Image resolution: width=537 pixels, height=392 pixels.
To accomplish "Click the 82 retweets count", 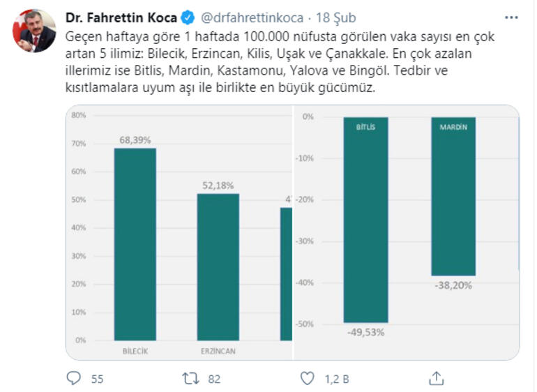I will (214, 379).
